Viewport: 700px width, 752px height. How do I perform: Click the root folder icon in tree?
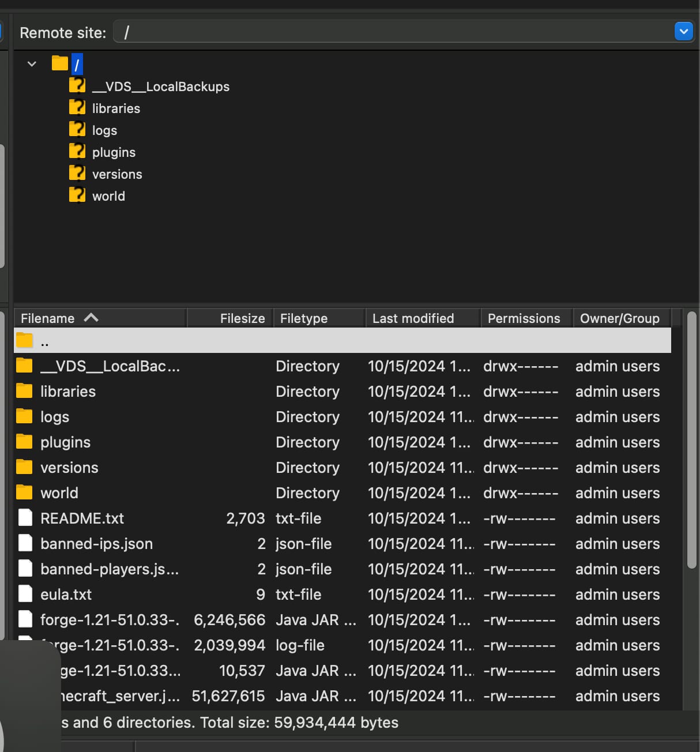point(59,63)
